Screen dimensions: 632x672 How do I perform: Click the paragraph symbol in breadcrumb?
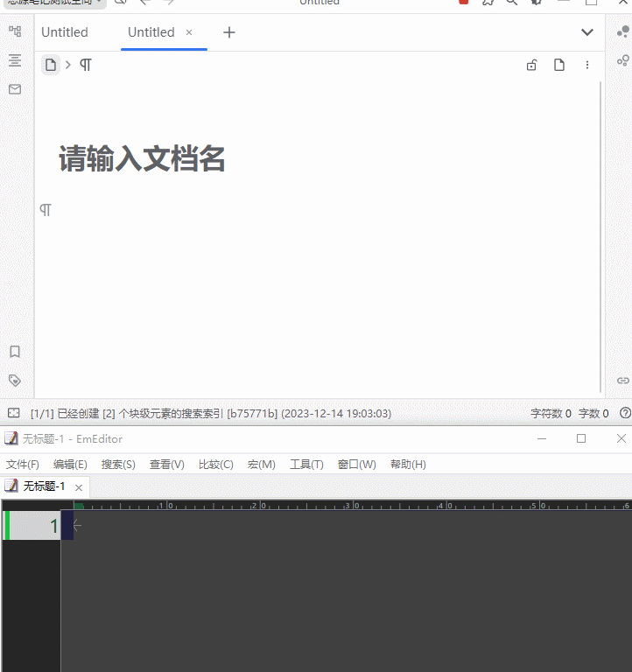pyautogui.click(x=86, y=65)
